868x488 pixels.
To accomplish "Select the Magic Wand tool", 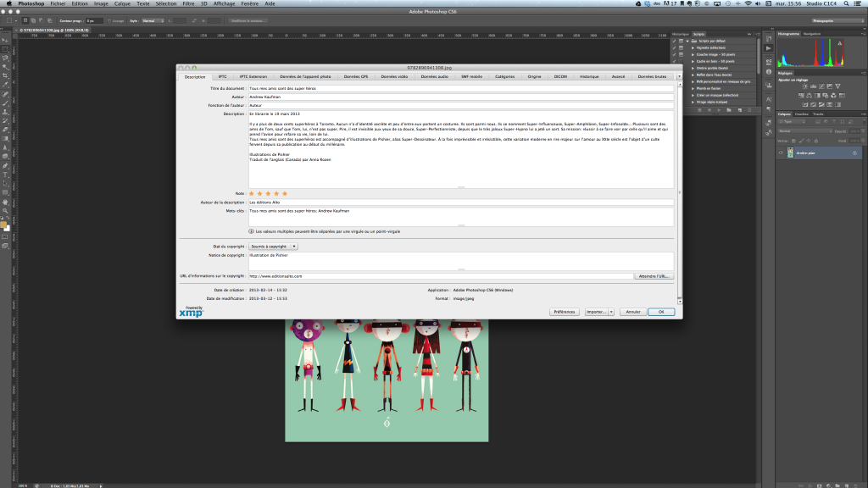I will (6, 67).
